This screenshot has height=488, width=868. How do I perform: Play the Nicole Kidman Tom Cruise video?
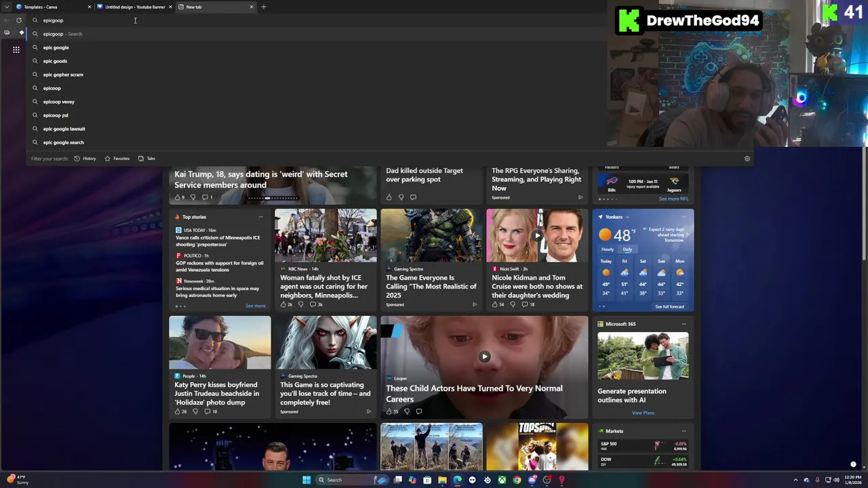point(537,235)
